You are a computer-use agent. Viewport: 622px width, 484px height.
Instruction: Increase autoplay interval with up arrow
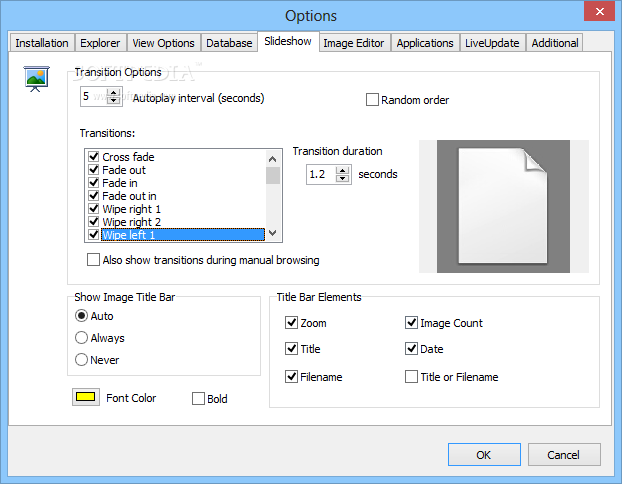[113, 93]
